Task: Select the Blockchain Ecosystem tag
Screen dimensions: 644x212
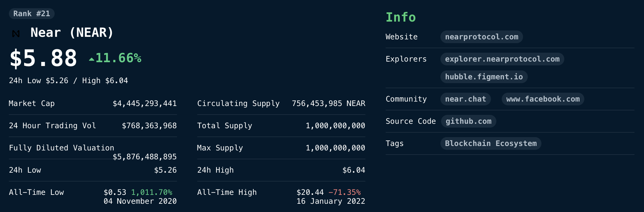Action: pyautogui.click(x=491, y=143)
